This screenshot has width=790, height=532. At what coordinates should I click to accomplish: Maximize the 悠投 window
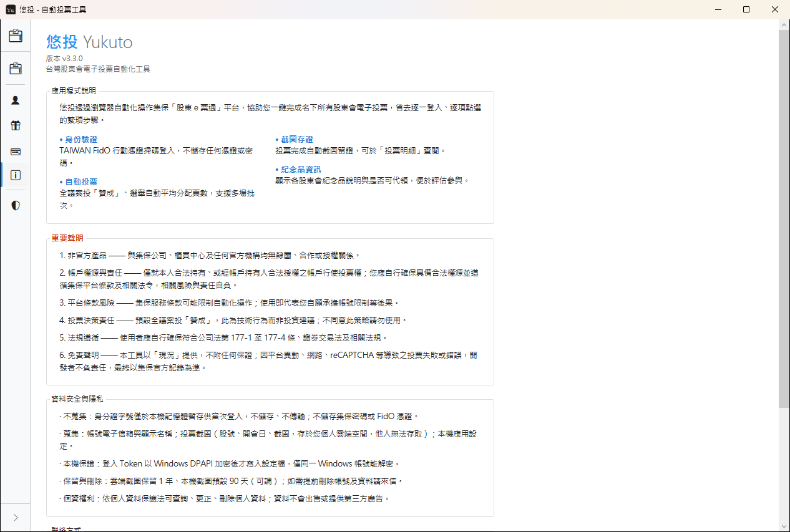pos(746,9)
